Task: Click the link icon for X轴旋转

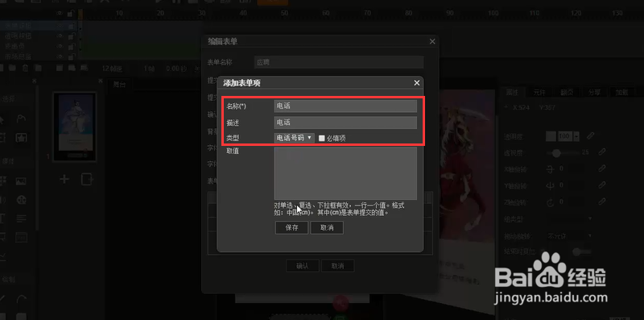Action: click(602, 168)
